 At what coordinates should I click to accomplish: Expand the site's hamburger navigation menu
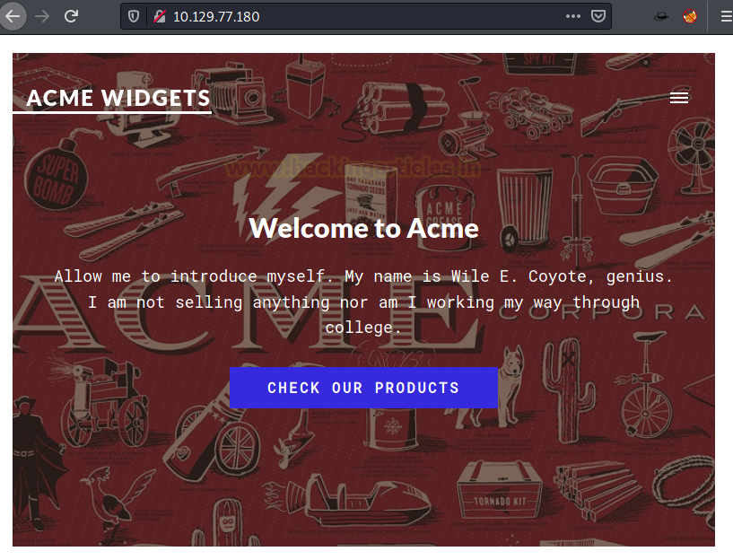click(679, 98)
